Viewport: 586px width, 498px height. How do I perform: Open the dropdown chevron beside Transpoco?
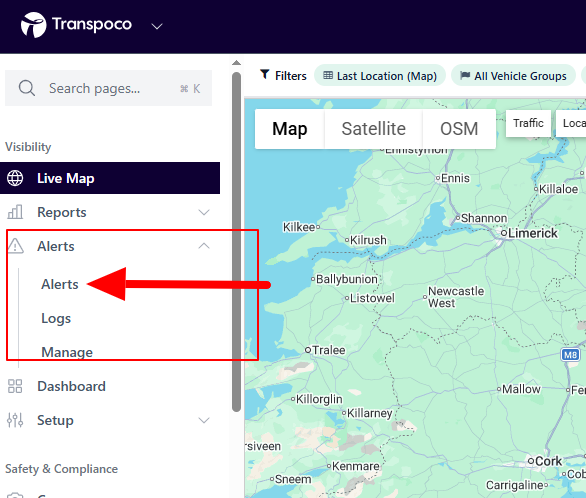pyautogui.click(x=157, y=26)
